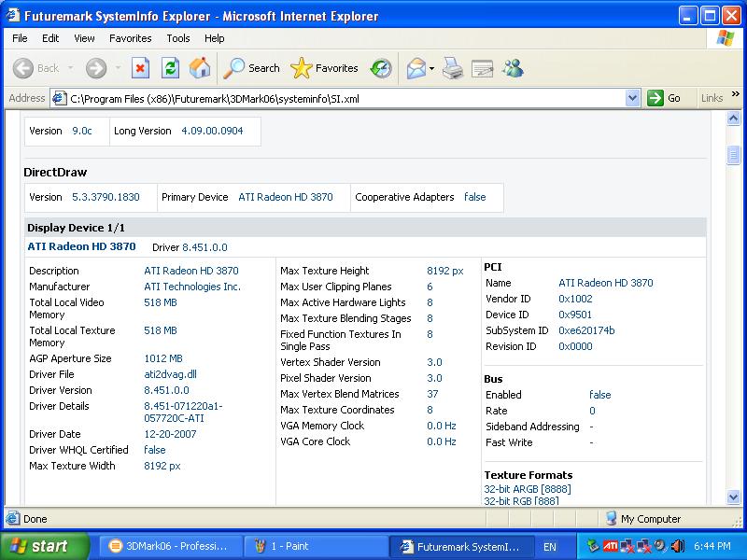Open the Tools menu
This screenshot has width=747, height=560.
(x=177, y=38)
